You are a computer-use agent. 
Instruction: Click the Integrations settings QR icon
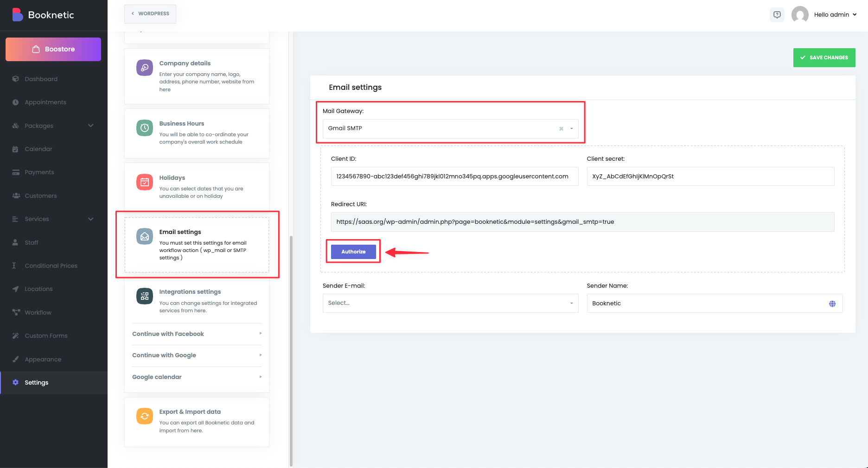pos(144,296)
